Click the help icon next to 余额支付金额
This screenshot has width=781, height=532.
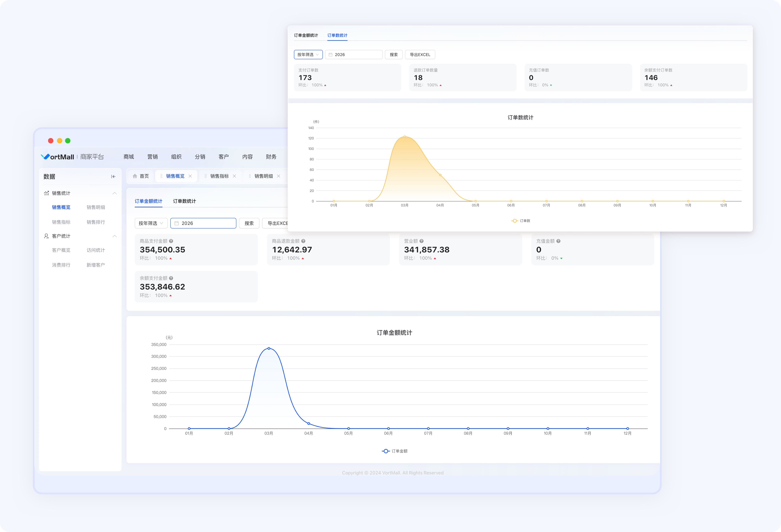click(171, 278)
